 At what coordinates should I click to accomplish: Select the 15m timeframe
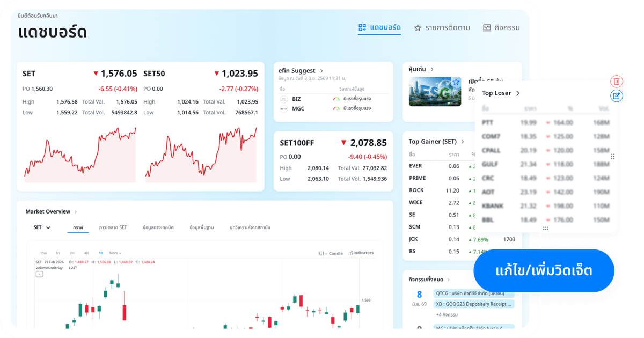click(x=43, y=253)
